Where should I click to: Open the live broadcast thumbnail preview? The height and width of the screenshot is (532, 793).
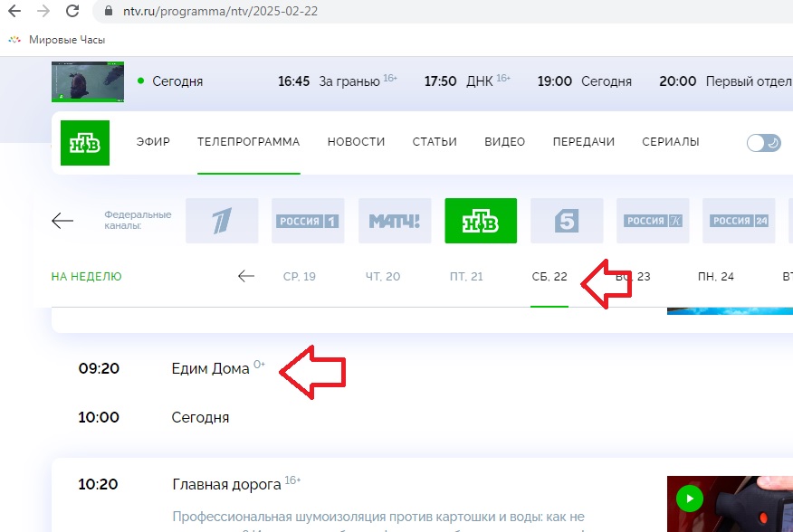coord(88,81)
